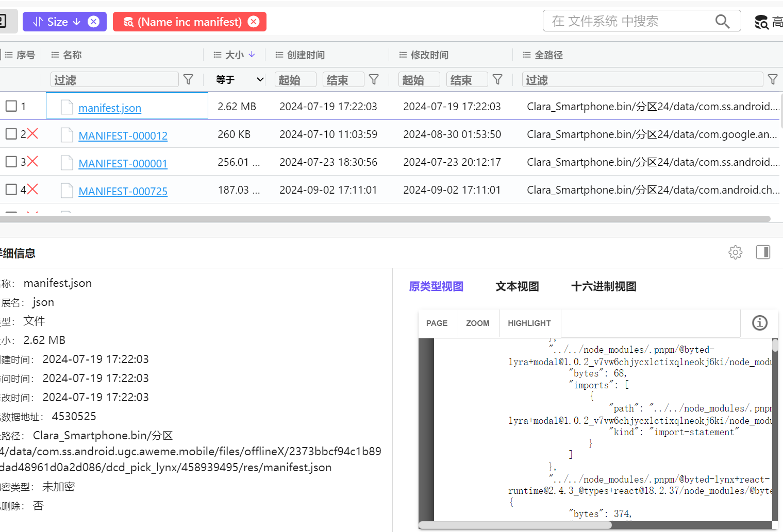Toggle the right panel layout icon
783x532 pixels.
(763, 252)
